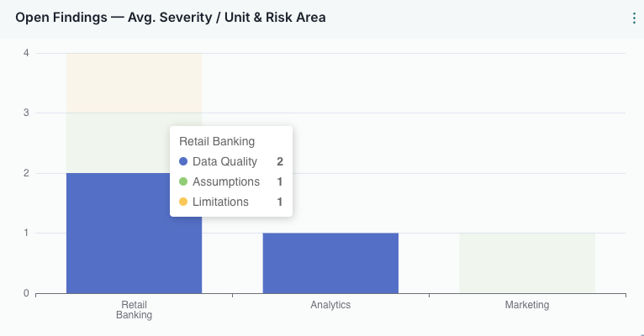Click the blue Data Quality tooltip dot

(183, 161)
